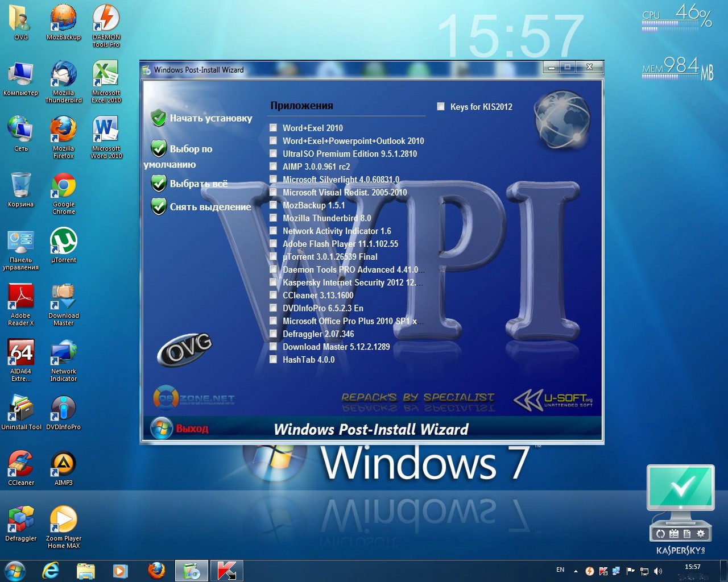Image resolution: width=728 pixels, height=582 pixels.
Task: Open Microsoft Excel 2010 desktop shortcut
Action: pyautogui.click(x=106, y=82)
